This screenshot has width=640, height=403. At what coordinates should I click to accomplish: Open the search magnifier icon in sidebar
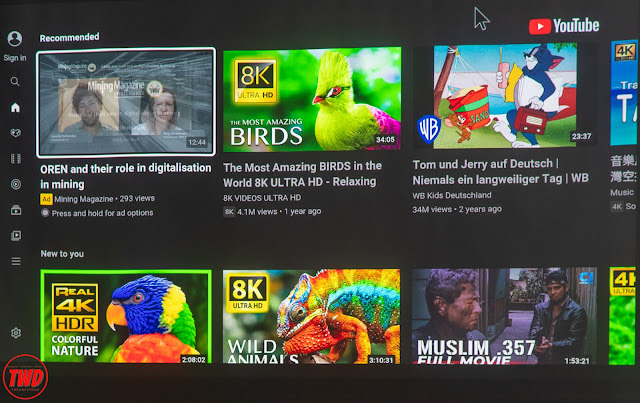[x=15, y=81]
